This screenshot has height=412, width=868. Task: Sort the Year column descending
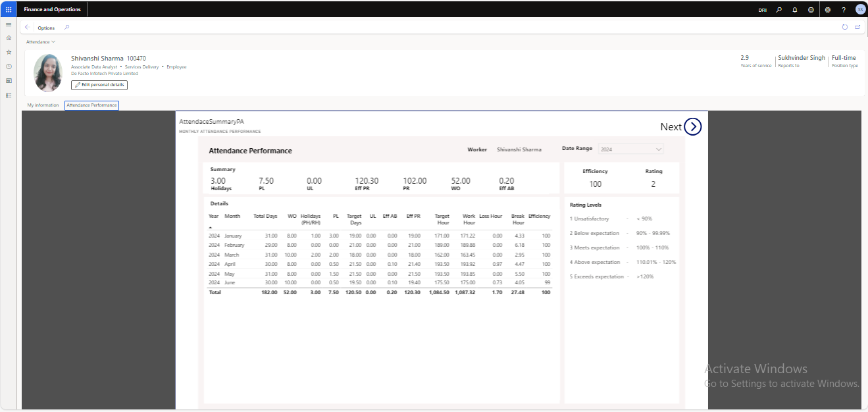pyautogui.click(x=213, y=218)
